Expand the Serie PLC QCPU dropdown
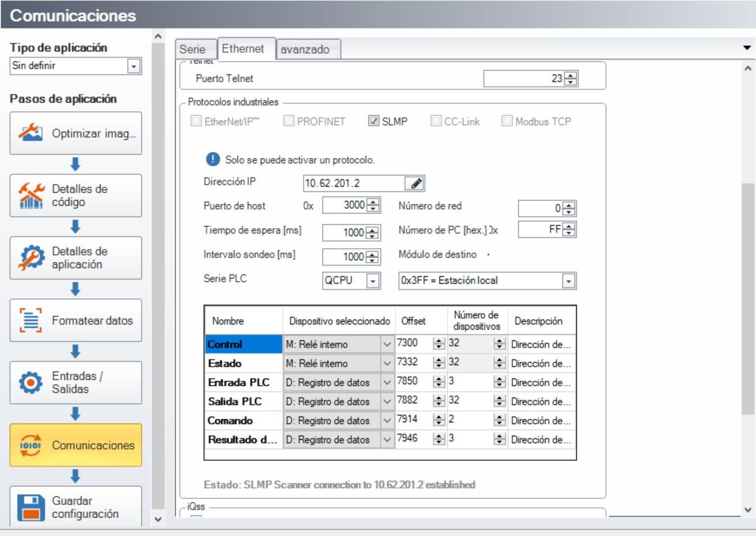The width and height of the screenshot is (756, 536). 373,281
